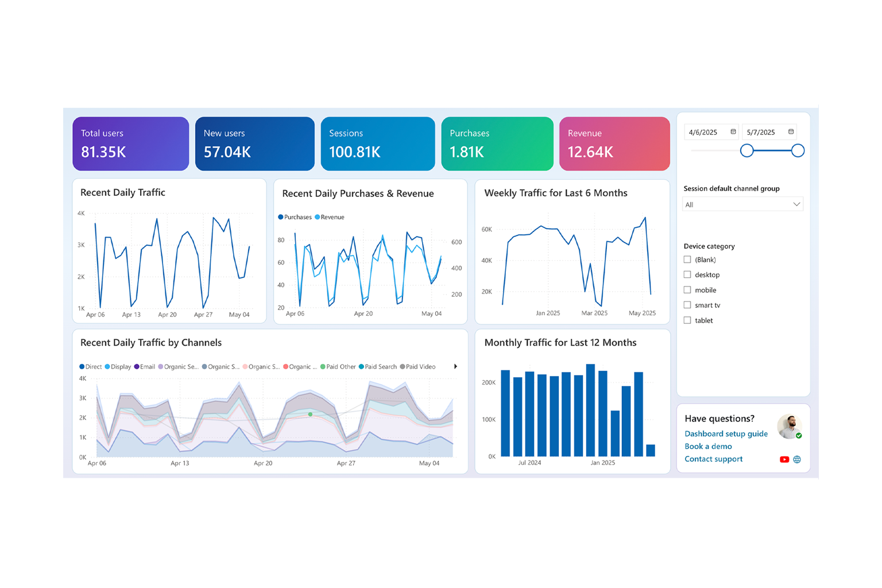
Task: Click the Email channel legend dot
Action: pos(136,366)
